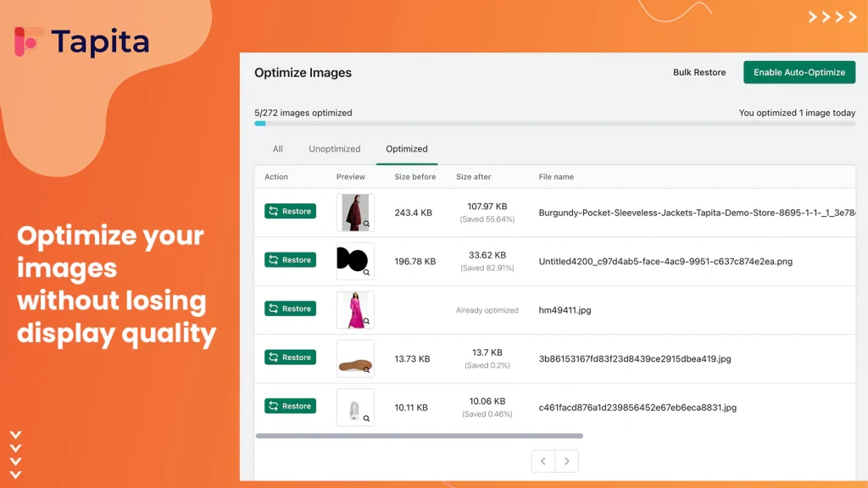Zoom preview of the burgundy jacket image
The width and height of the screenshot is (868, 488).
coord(366,224)
